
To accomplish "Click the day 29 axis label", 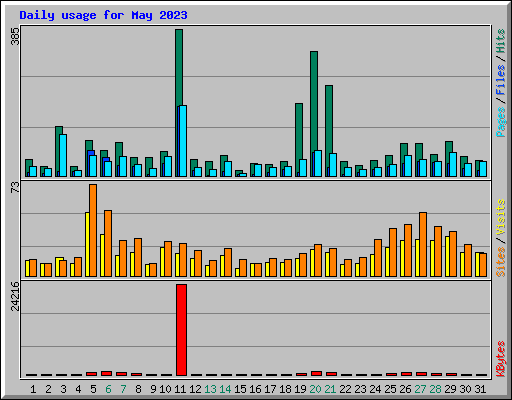I will coord(450,389).
